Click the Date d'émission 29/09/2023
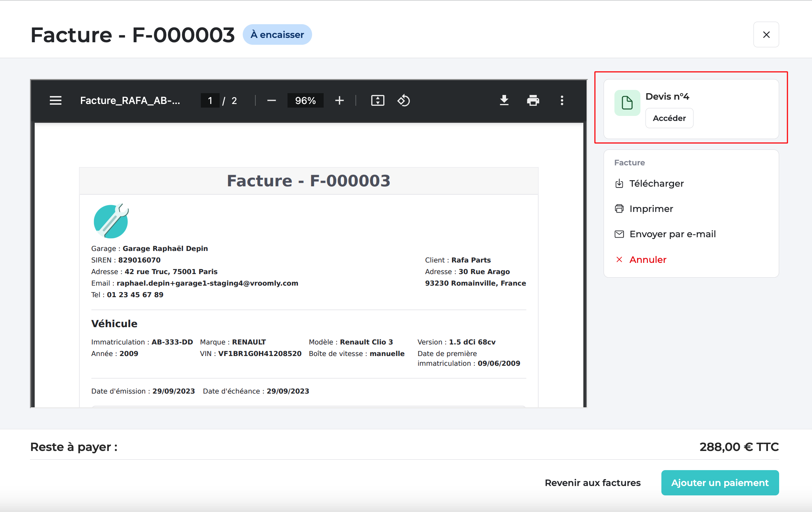Viewport: 812px width, 512px height. click(173, 391)
